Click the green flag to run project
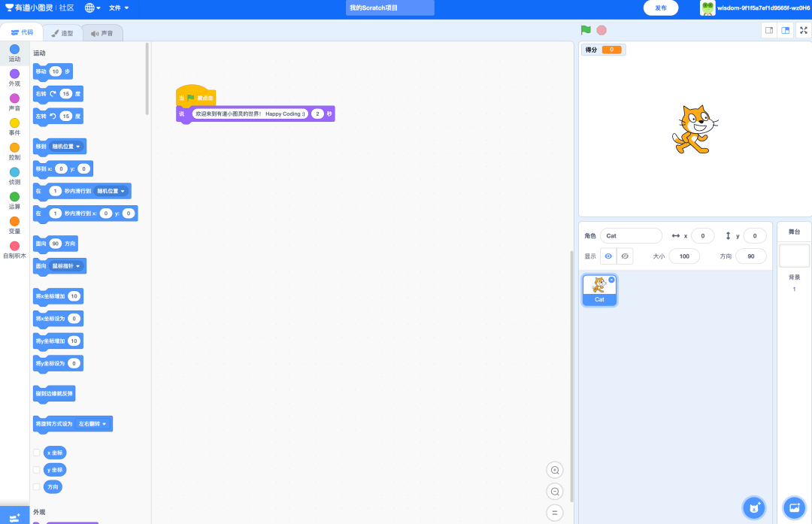This screenshot has height=524, width=812. 586,30
